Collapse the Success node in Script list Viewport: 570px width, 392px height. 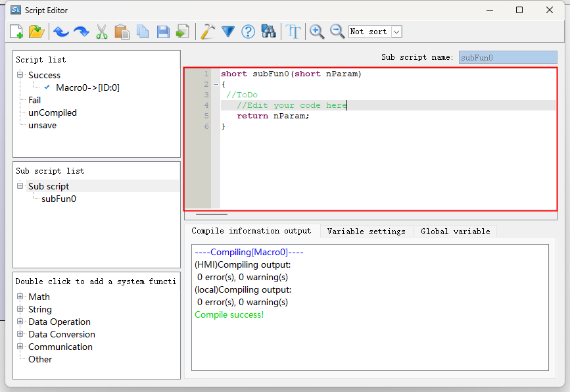(x=20, y=75)
